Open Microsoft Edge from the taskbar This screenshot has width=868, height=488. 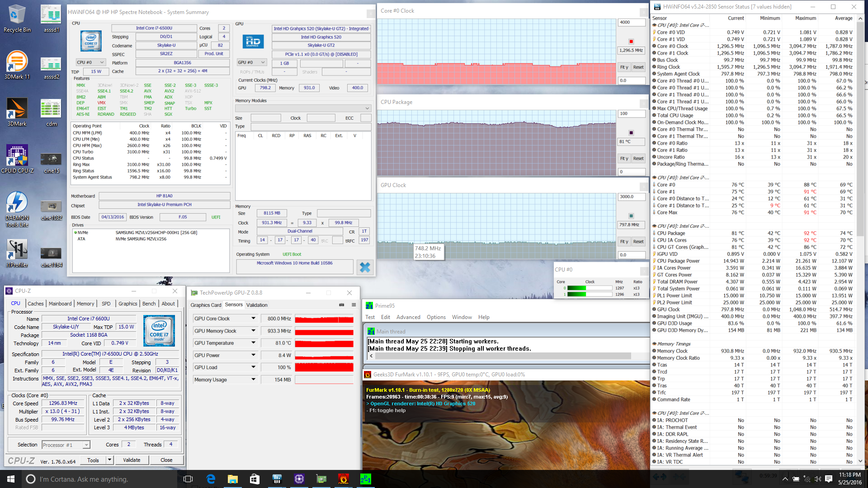click(211, 479)
